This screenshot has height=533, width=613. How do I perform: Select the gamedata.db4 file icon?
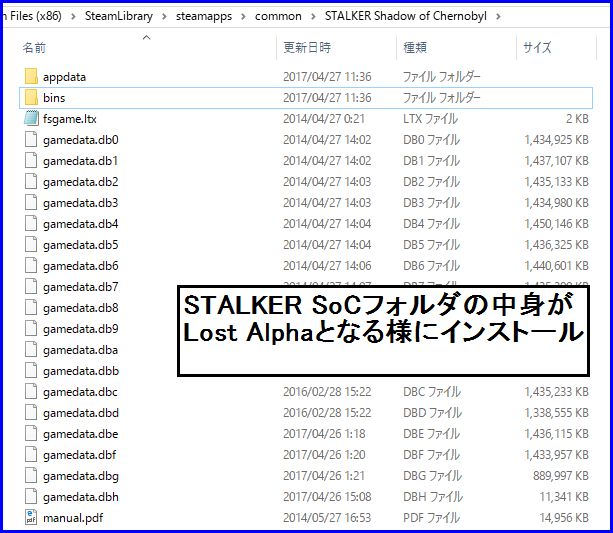tap(31, 224)
